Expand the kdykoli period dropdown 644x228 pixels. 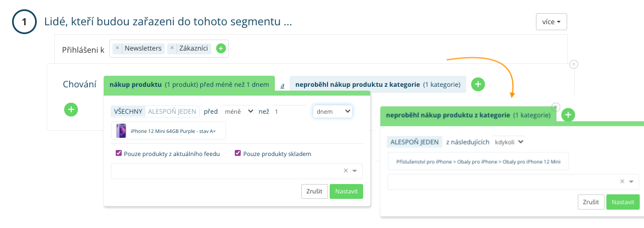coord(509,142)
